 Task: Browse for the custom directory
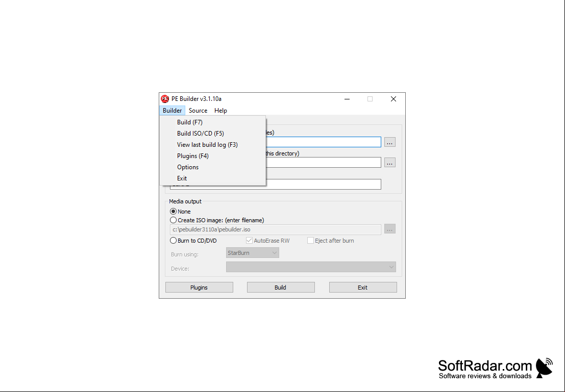(x=389, y=163)
